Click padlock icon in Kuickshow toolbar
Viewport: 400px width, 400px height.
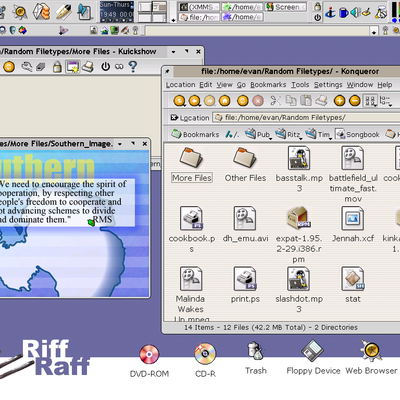pos(57,67)
